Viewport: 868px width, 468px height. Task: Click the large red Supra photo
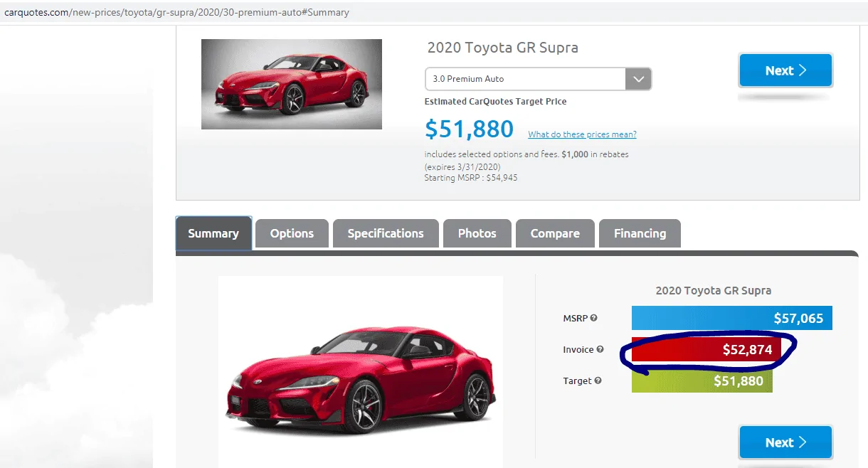tap(360, 371)
